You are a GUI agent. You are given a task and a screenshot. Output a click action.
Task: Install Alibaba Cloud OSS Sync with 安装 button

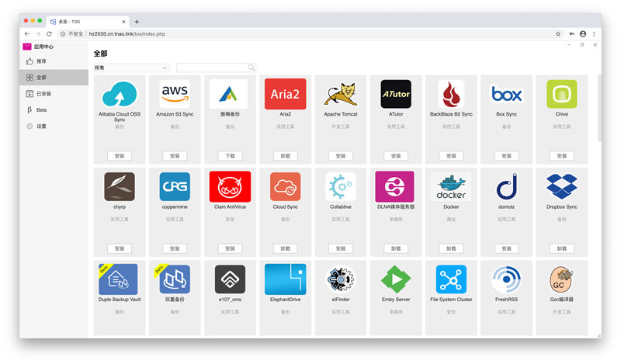point(120,156)
